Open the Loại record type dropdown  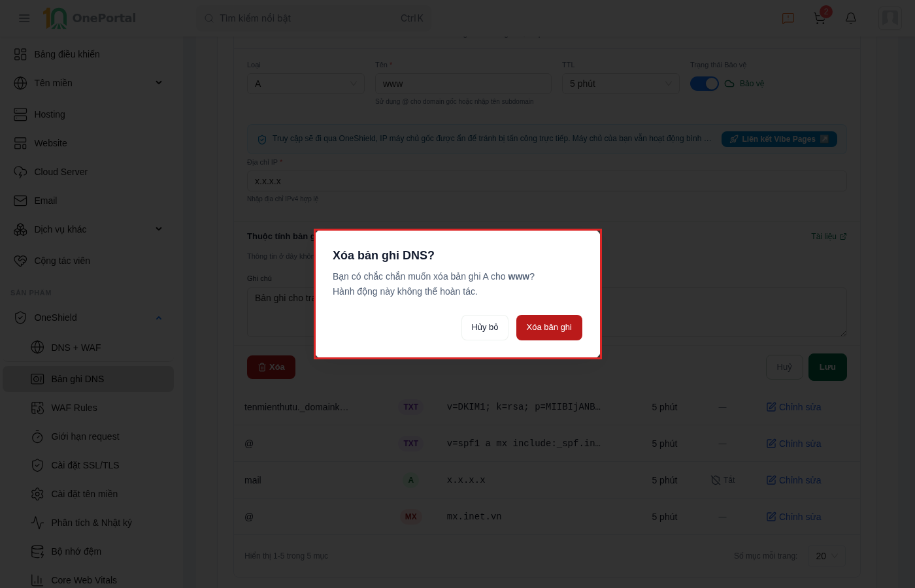[306, 84]
